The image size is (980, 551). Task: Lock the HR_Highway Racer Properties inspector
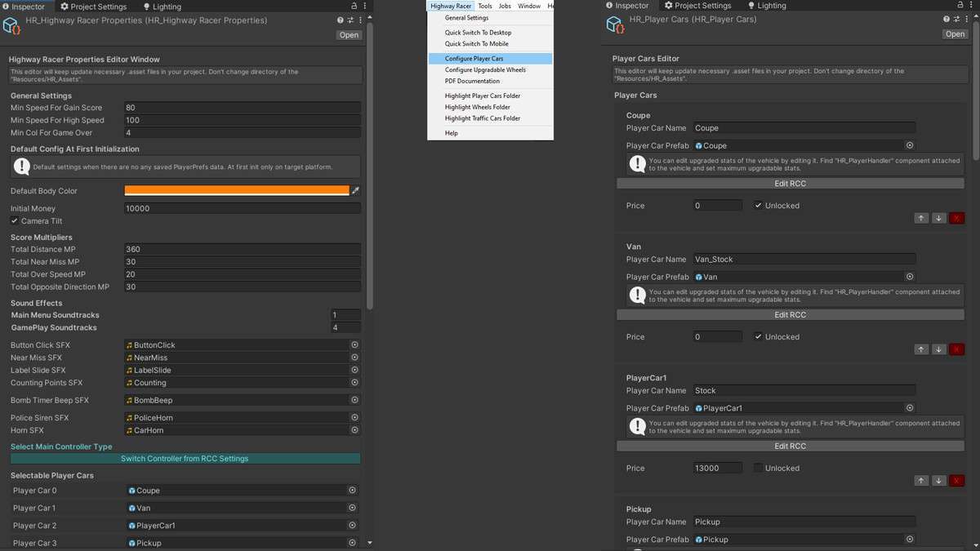[354, 6]
